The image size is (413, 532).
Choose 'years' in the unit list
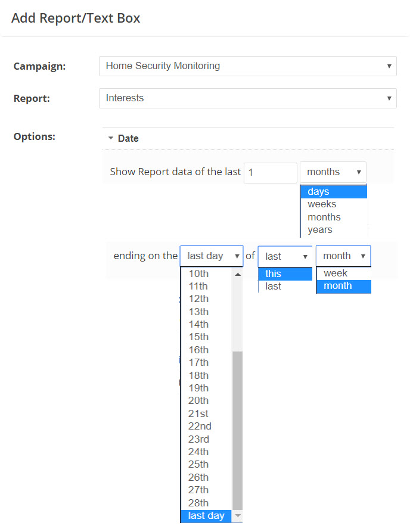pos(334,230)
